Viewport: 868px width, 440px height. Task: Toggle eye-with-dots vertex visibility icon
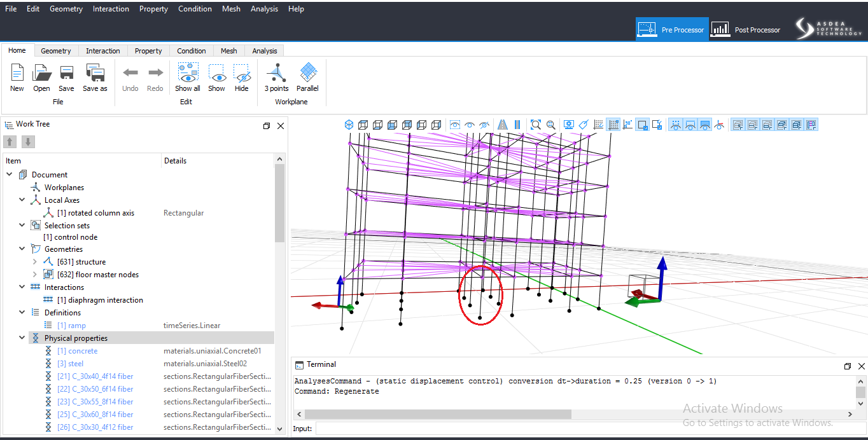point(675,125)
